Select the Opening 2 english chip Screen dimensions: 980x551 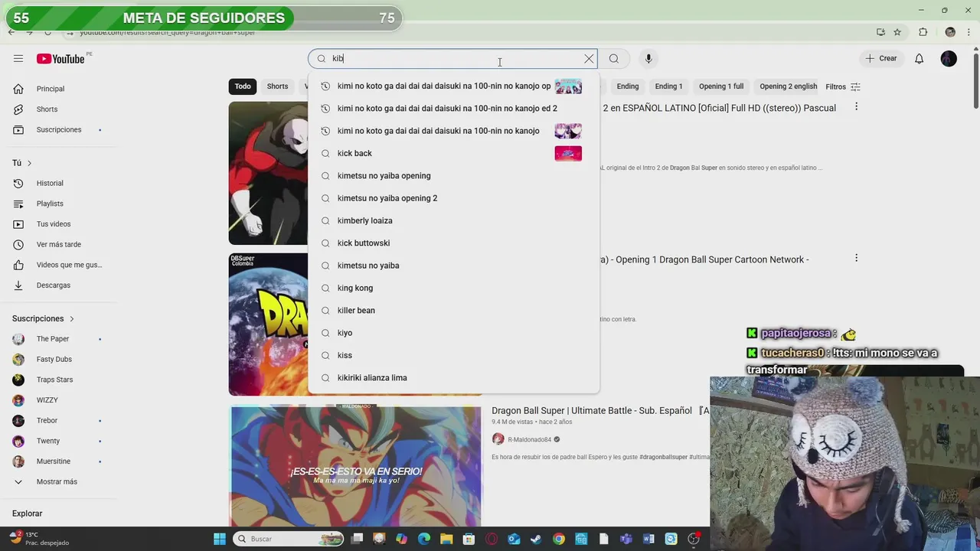(x=788, y=86)
